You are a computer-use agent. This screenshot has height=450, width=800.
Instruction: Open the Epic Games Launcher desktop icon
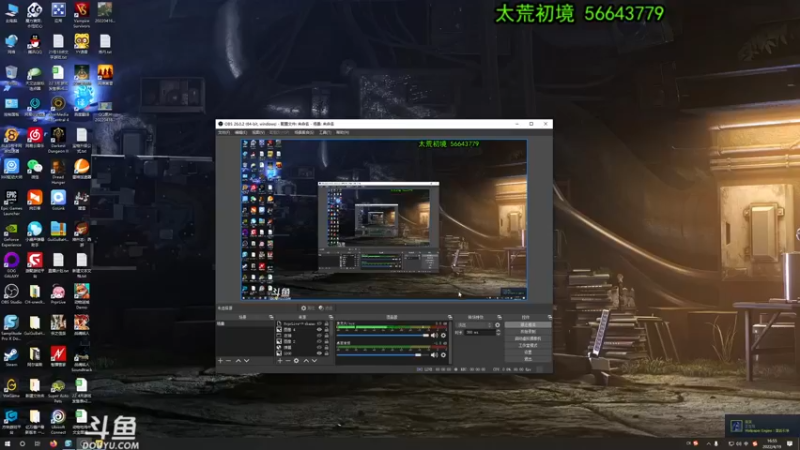11,202
